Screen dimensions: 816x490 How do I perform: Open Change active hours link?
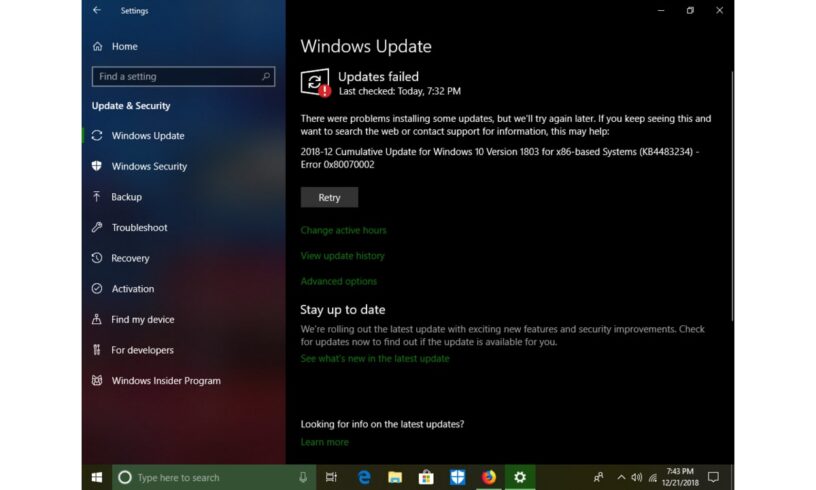click(343, 230)
